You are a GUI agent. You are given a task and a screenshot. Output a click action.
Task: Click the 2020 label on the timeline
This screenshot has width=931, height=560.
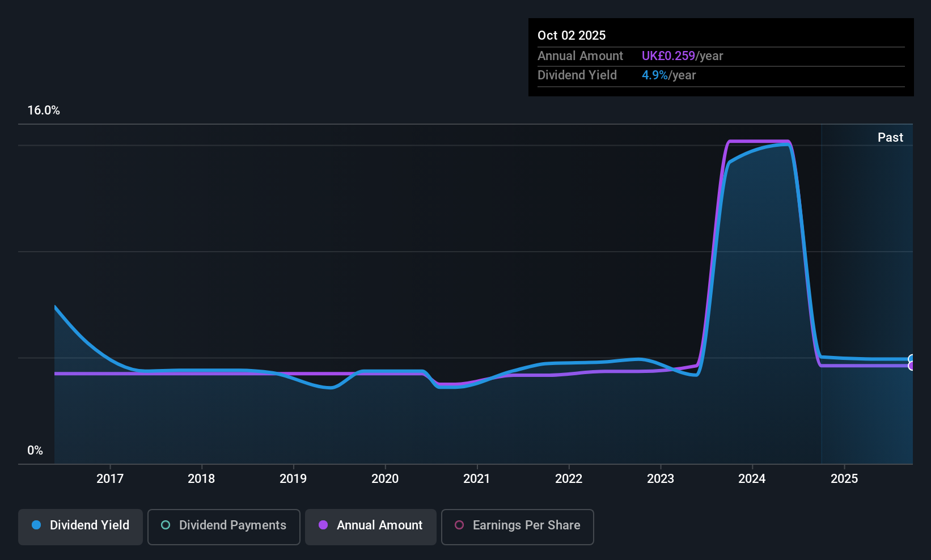(x=384, y=478)
